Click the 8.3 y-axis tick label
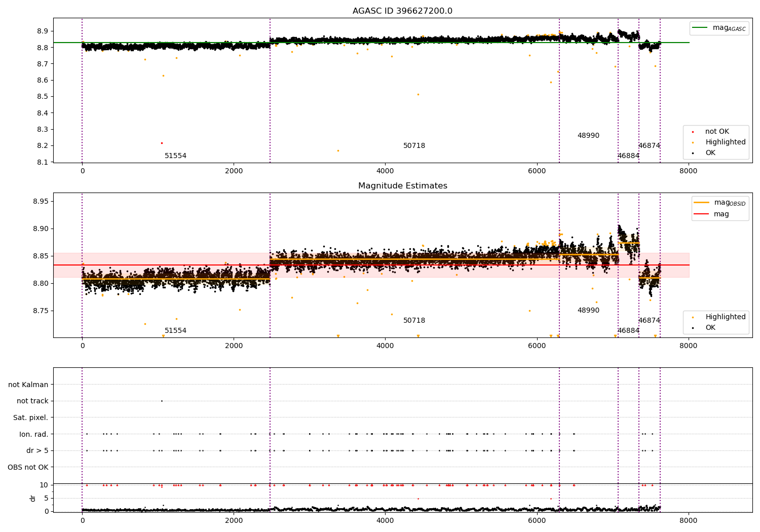 coord(43,130)
